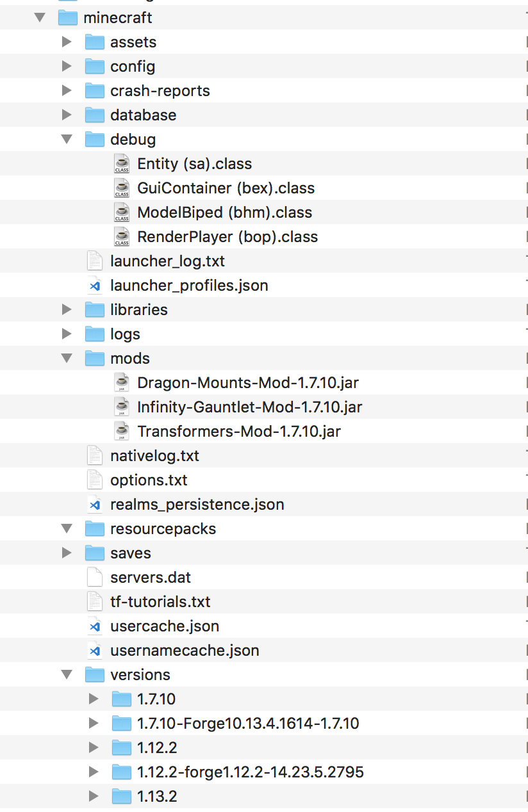
Task: Collapse the mods folder triangle
Action: tap(67, 358)
